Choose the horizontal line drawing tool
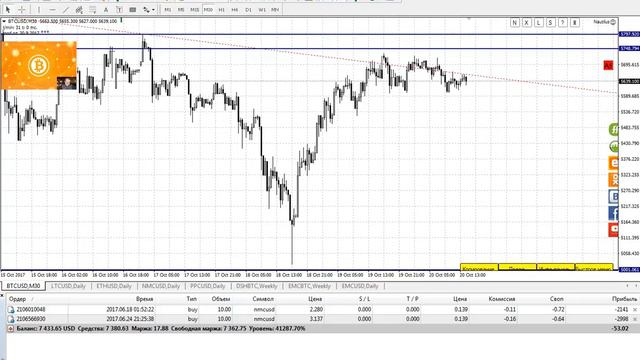The image size is (640, 360). 52,9
